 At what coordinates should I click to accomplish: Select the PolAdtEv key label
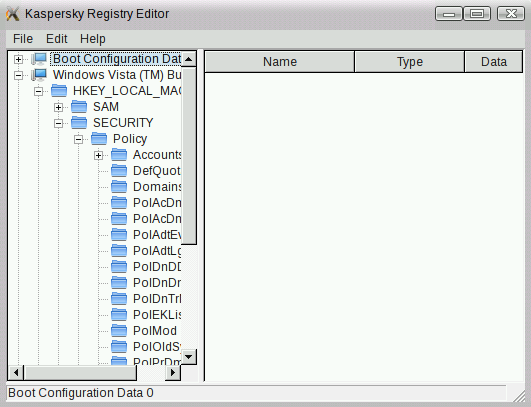tap(157, 235)
